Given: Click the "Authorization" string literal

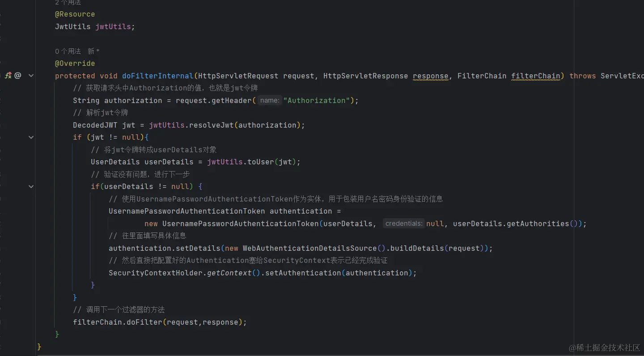Looking at the screenshot, I should [x=317, y=100].
